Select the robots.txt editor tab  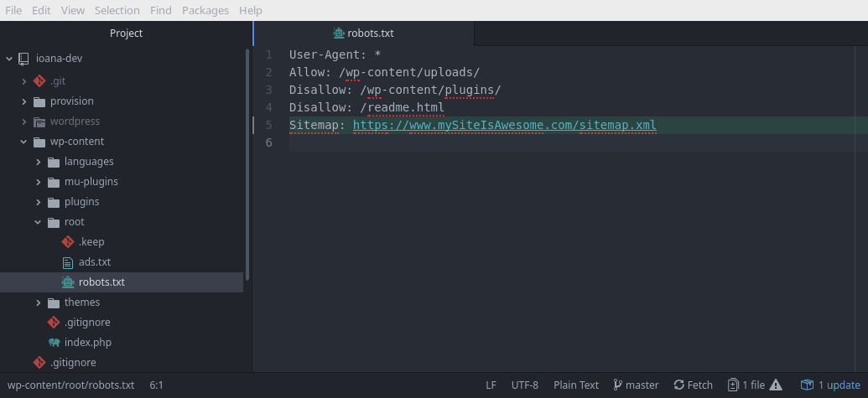point(364,34)
